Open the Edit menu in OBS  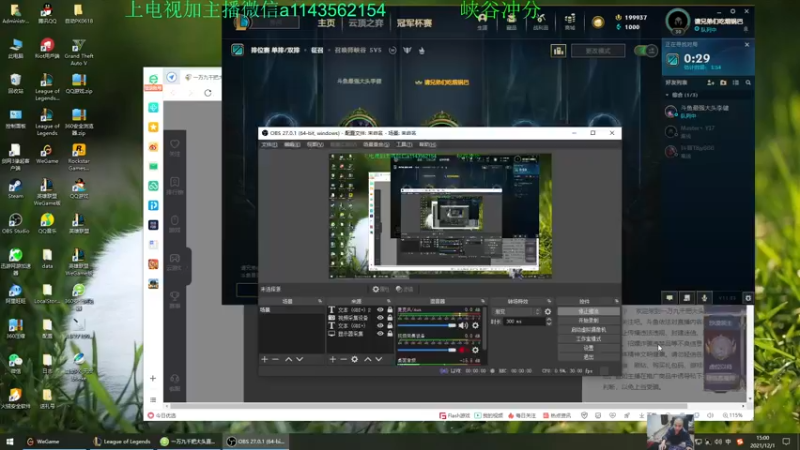pos(292,144)
